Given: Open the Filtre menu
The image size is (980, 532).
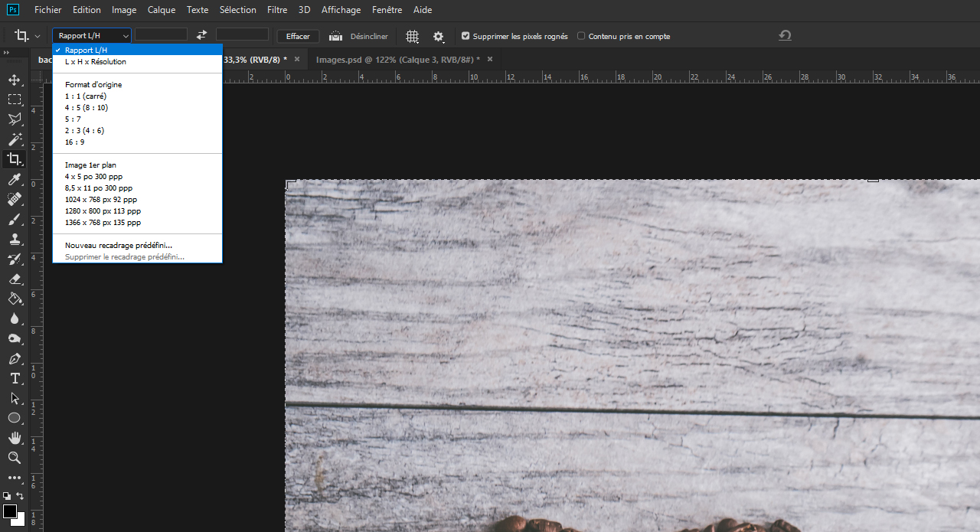Looking at the screenshot, I should 278,10.
